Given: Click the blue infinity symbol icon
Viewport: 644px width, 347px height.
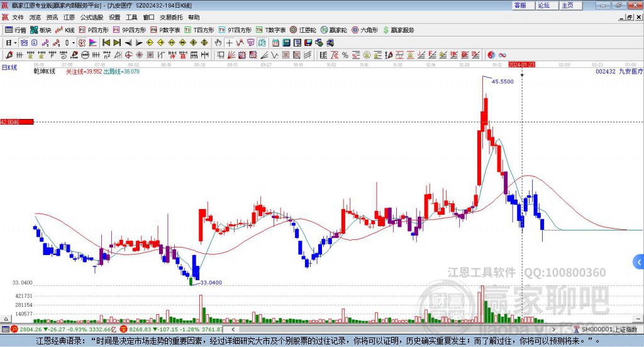Looking at the screenshot, I should [502, 55].
